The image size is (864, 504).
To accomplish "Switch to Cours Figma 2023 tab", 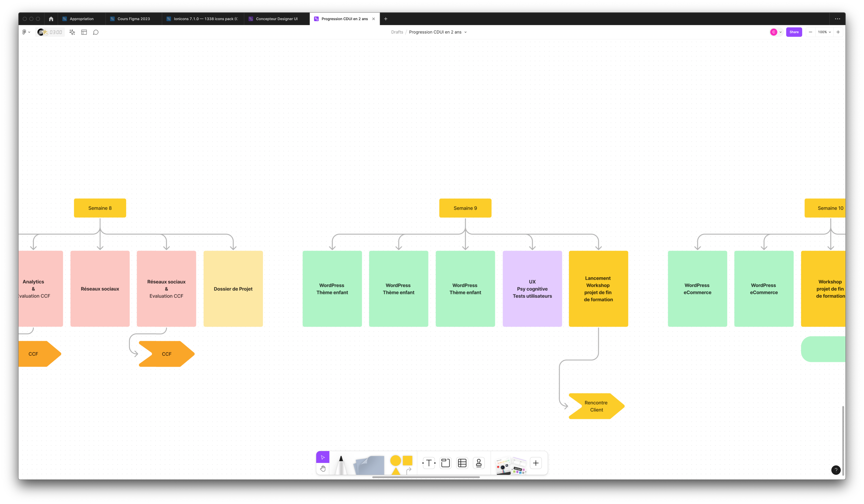I will click(133, 19).
